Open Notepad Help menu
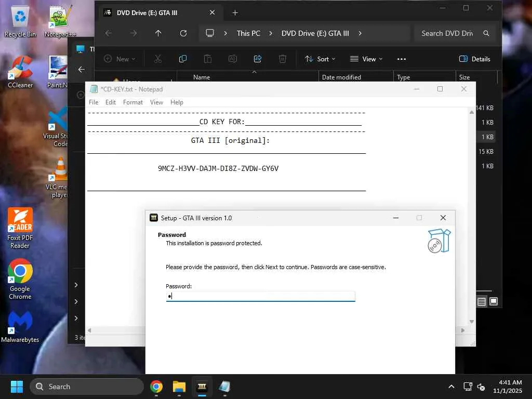The image size is (532, 399). pos(177,102)
